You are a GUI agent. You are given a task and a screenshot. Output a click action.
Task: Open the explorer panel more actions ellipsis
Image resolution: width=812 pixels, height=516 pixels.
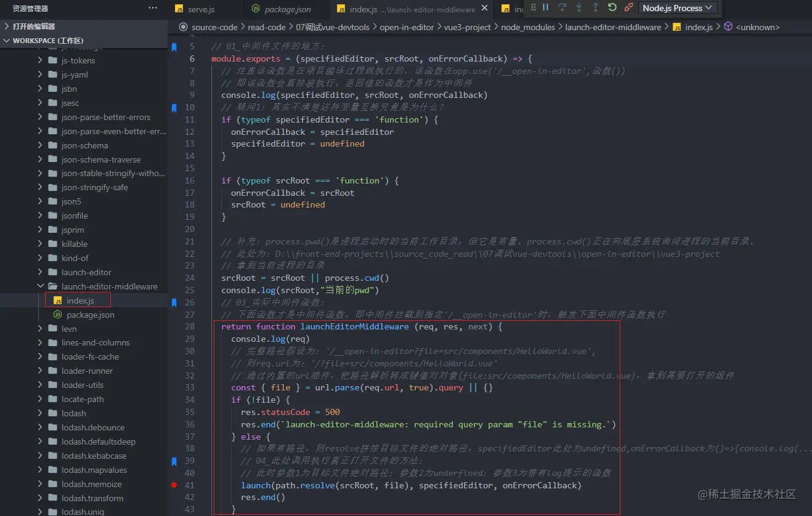(153, 8)
